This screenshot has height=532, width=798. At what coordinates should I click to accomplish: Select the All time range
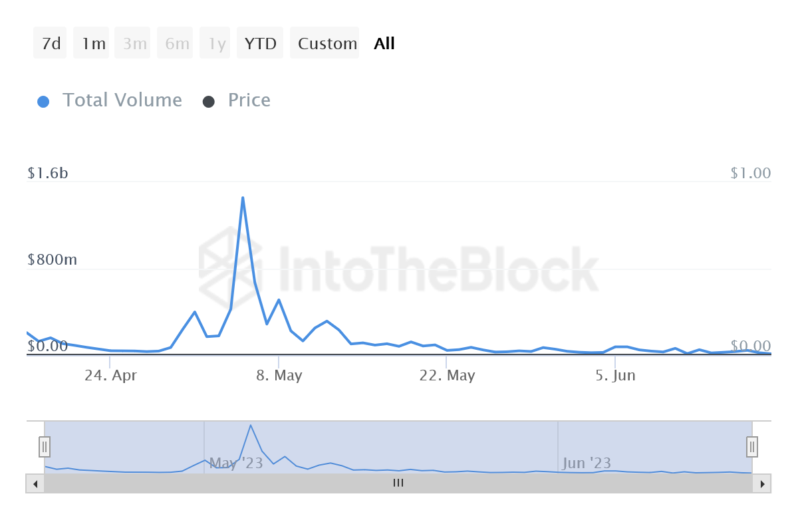point(384,43)
